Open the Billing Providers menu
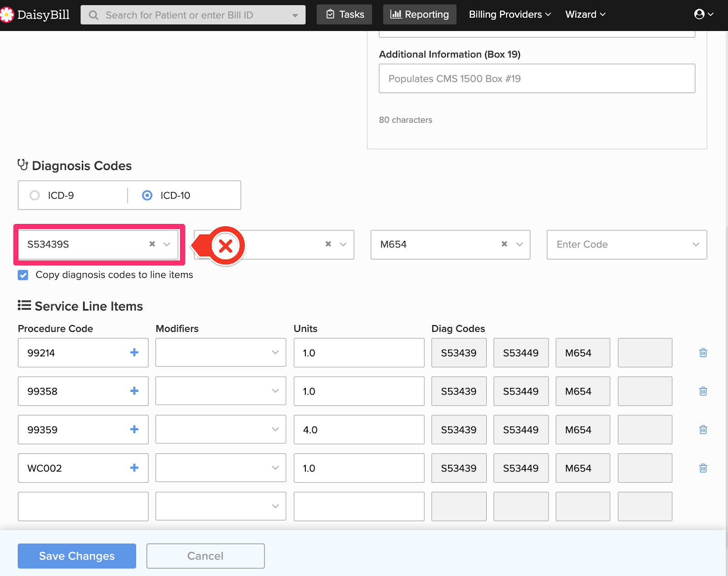The width and height of the screenshot is (728, 576). pos(510,15)
